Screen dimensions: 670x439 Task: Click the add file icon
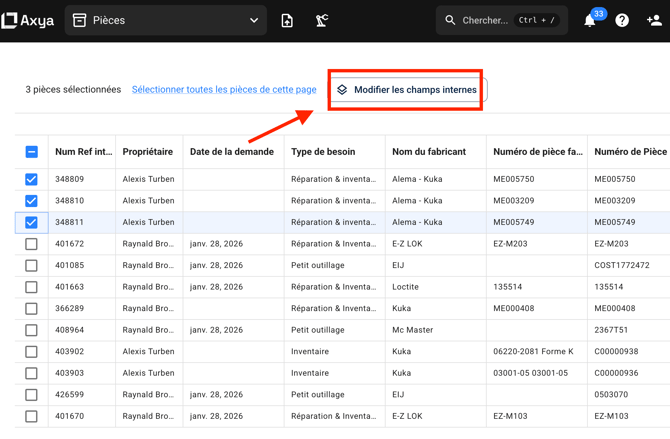point(287,20)
